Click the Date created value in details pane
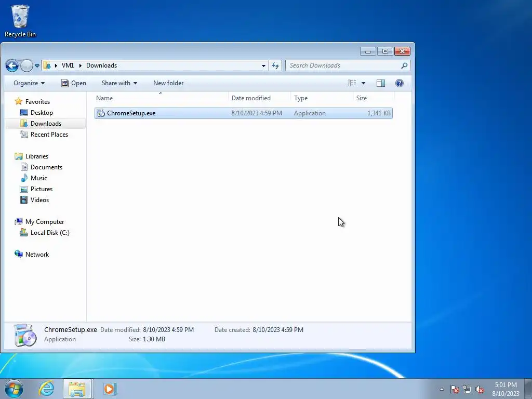The height and width of the screenshot is (399, 532). tap(278, 330)
